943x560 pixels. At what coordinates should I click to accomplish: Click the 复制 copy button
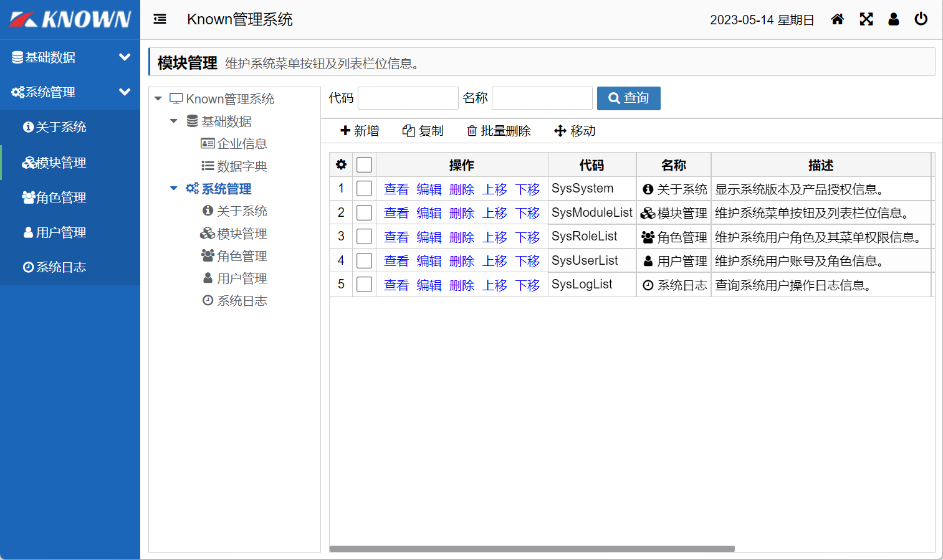click(423, 131)
